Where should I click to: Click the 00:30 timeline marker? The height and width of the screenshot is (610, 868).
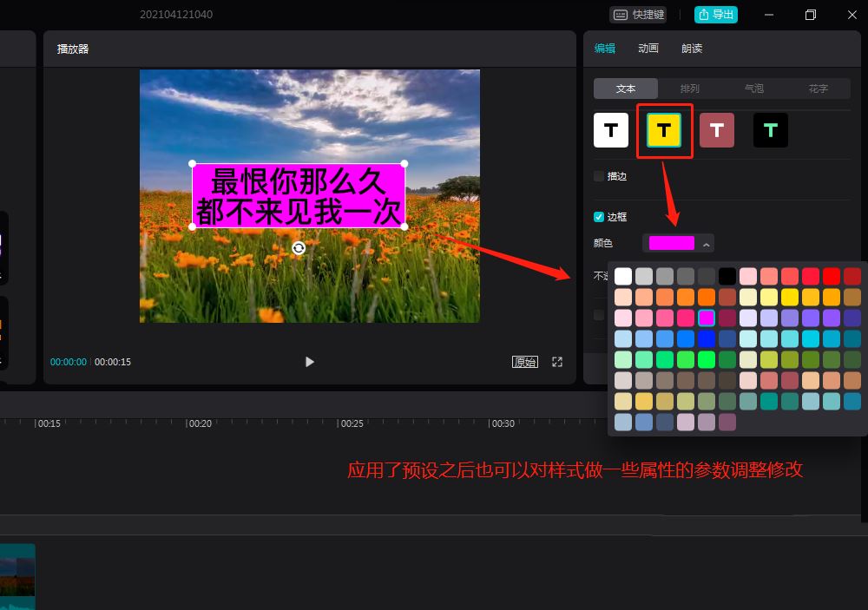tap(502, 423)
